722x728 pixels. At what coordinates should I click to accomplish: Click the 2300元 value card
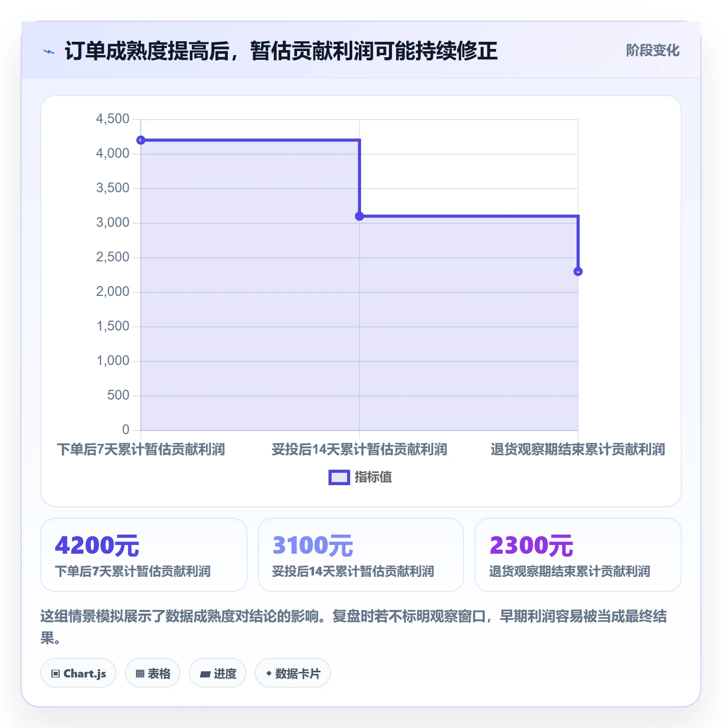[578, 555]
